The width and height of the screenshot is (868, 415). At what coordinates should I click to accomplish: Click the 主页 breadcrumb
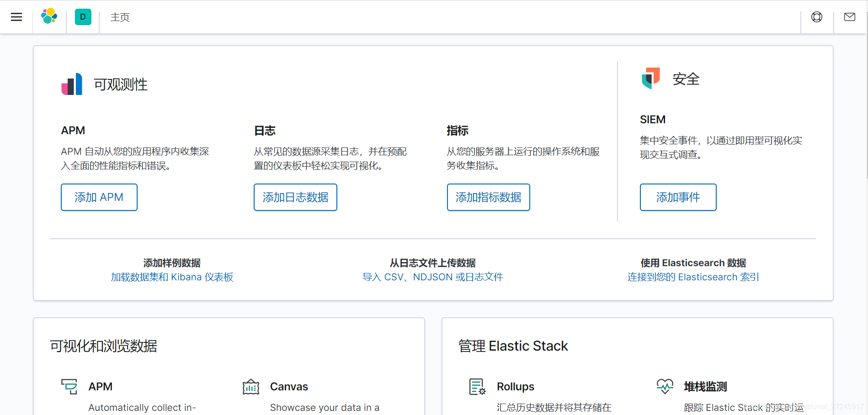point(120,17)
